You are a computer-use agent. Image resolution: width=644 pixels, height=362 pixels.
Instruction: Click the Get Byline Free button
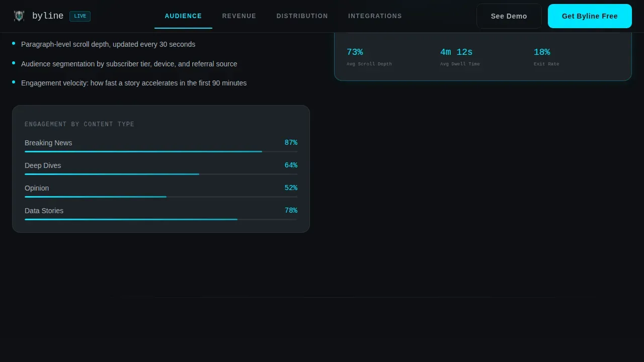(590, 16)
